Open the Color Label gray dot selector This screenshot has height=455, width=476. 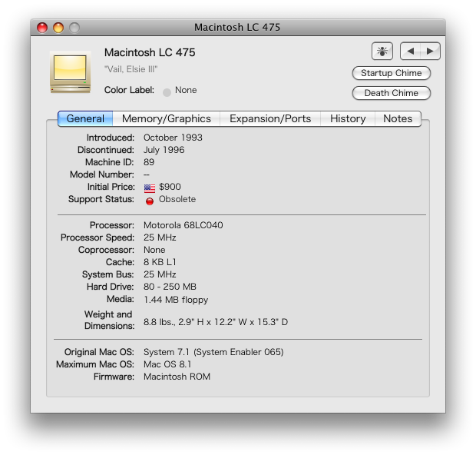[167, 92]
